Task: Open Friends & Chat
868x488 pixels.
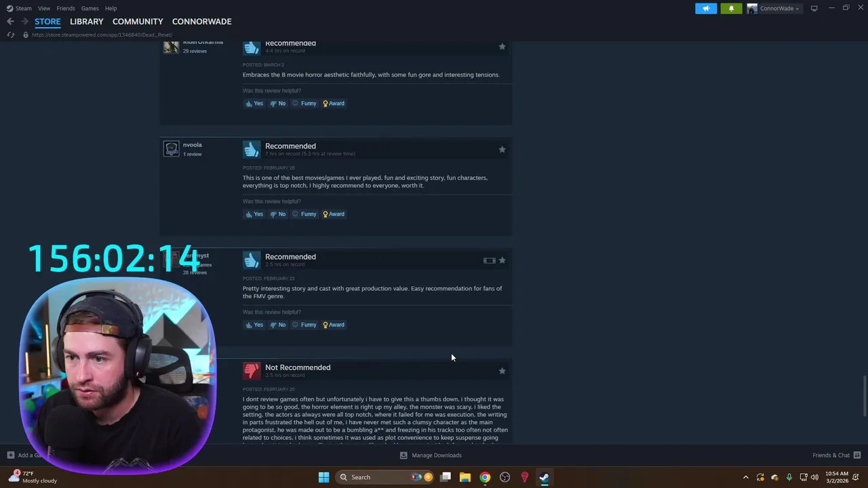Action: [836, 455]
